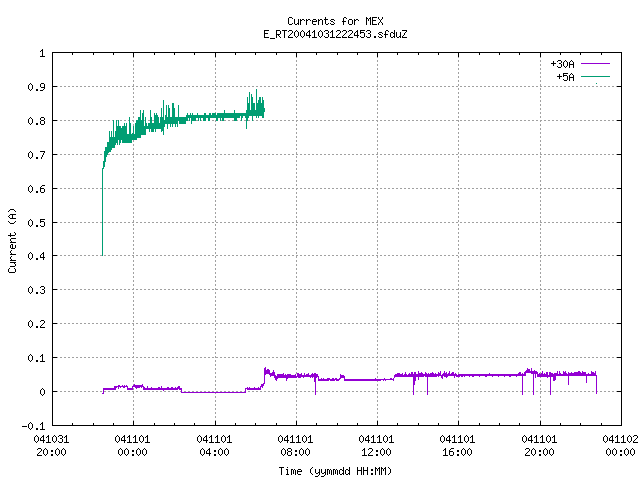Viewport: 640px width, 480px height.
Task: Click the +30A legend label
Action: 562,64
